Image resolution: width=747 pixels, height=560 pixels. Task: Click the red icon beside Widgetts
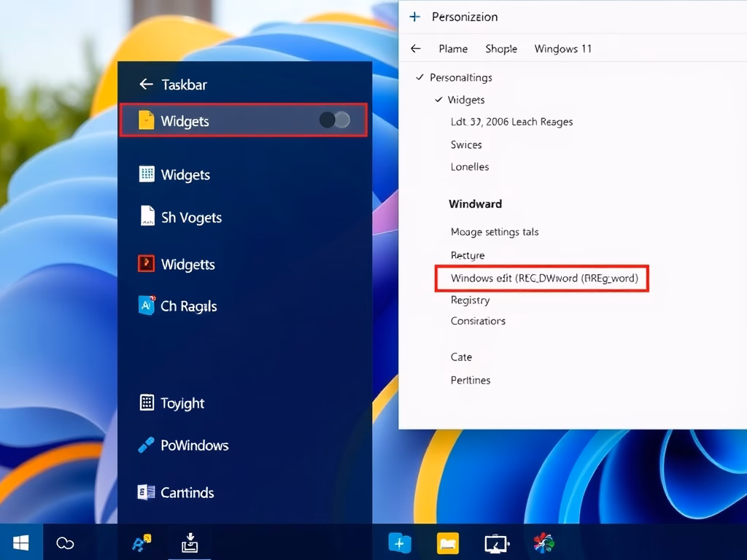(146, 262)
